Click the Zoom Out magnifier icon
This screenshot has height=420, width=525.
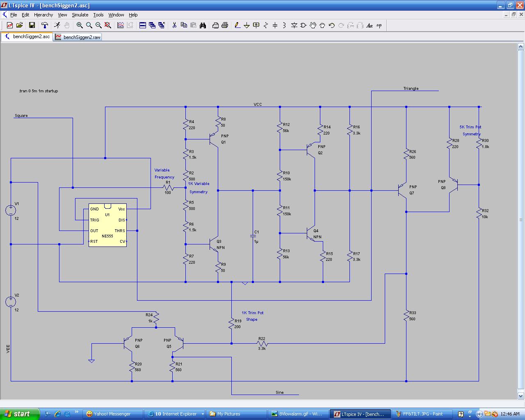click(98, 25)
